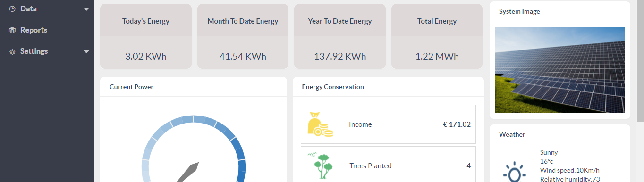644x182 pixels.
Task: Click the Current Power panel title
Action: point(131,87)
